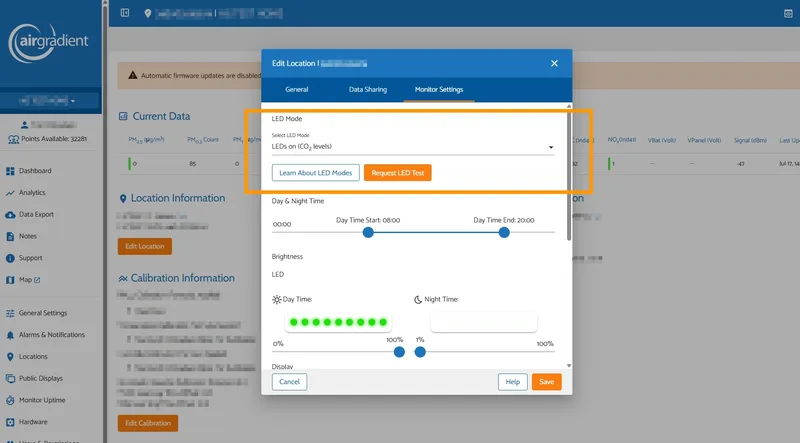The width and height of the screenshot is (800, 443).
Task: Click Cancel in the dialog
Action: coord(289,382)
